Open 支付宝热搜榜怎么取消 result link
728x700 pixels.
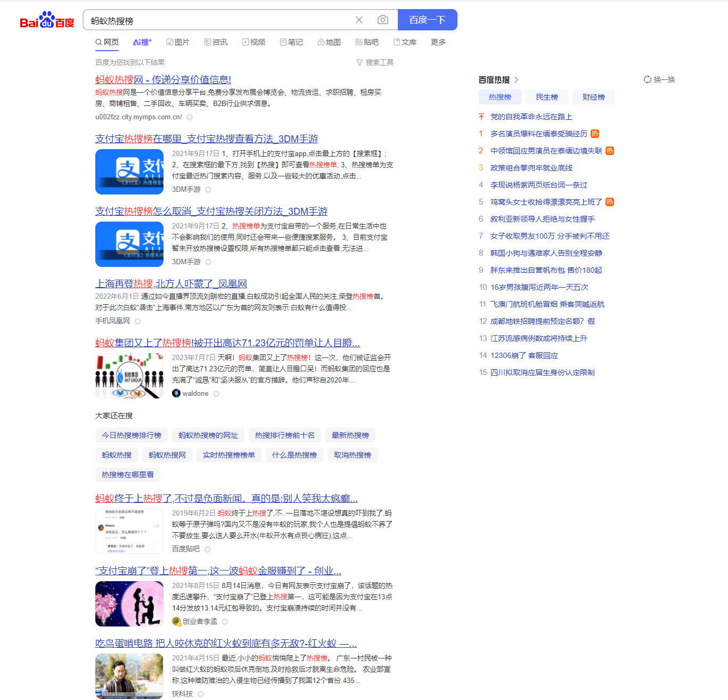[211, 211]
